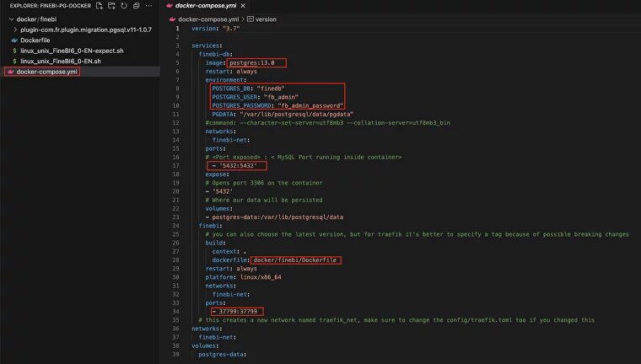This screenshot has width=641, height=364.
Task: Click the Dockerfile whale icon in Explorer
Action: point(14,40)
